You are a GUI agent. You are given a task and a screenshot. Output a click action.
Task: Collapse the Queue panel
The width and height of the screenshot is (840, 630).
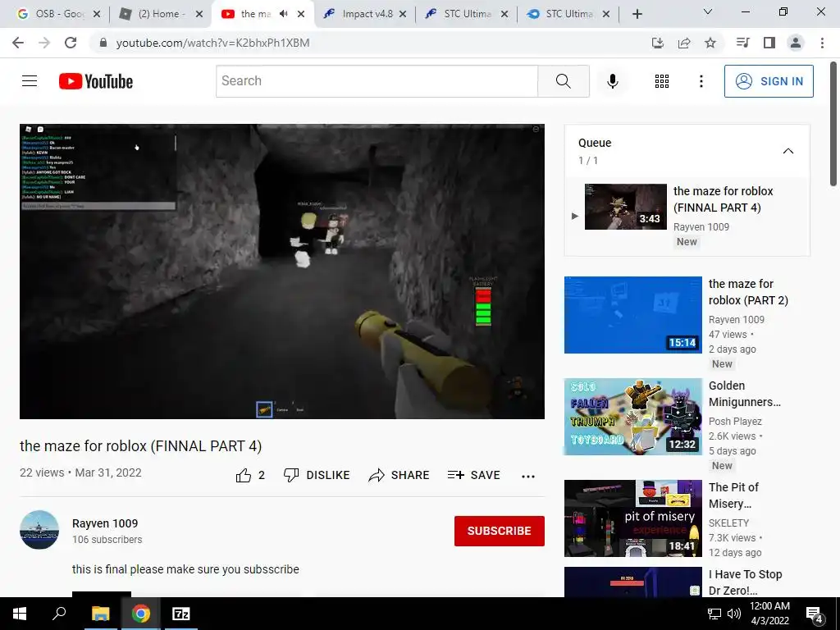[788, 151]
